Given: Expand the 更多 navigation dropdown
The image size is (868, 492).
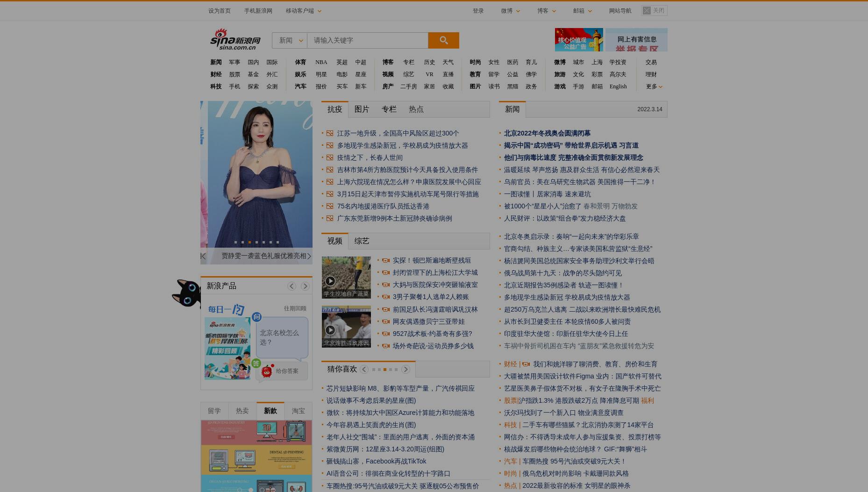Looking at the screenshot, I should click(654, 86).
